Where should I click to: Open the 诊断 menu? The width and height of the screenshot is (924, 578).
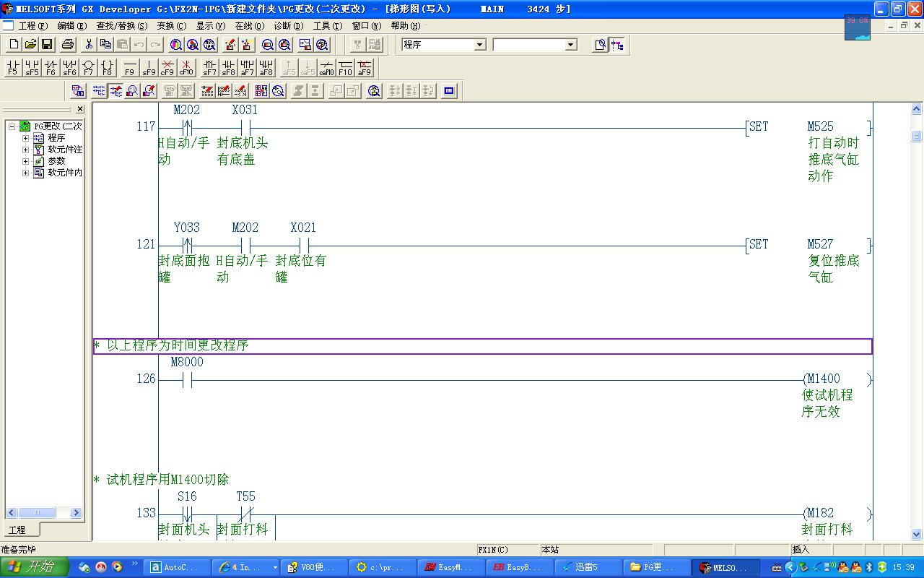(x=287, y=25)
